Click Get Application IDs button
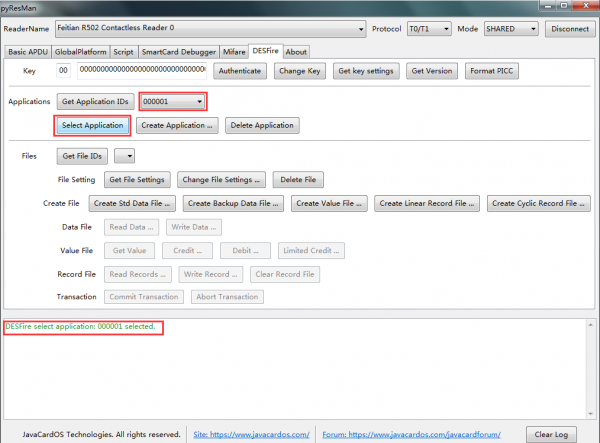 (x=95, y=102)
